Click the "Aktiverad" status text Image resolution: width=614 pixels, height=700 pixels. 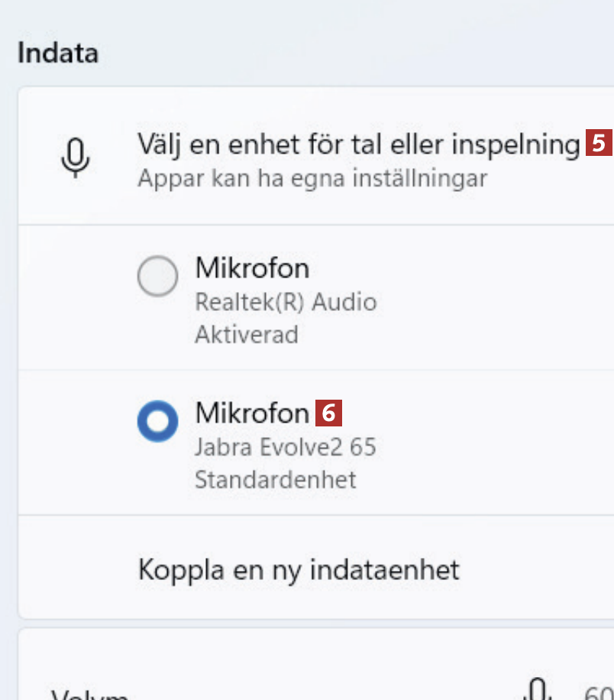[x=246, y=335]
